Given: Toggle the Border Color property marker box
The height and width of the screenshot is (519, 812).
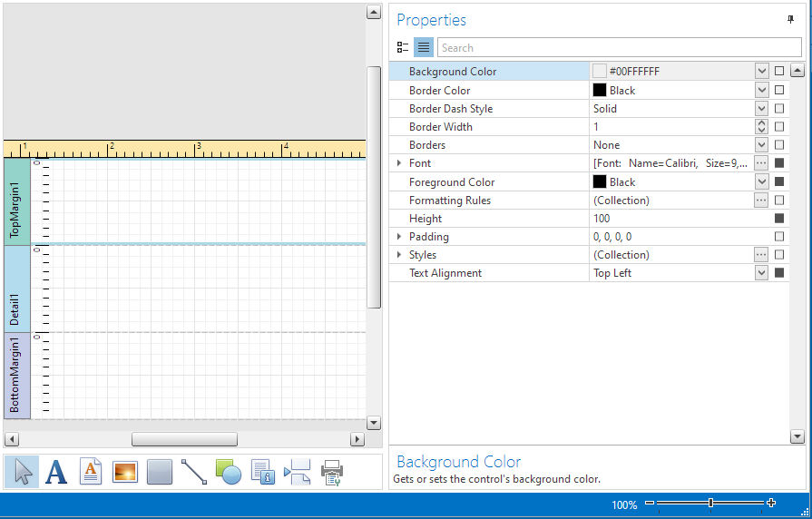Looking at the screenshot, I should coord(779,90).
